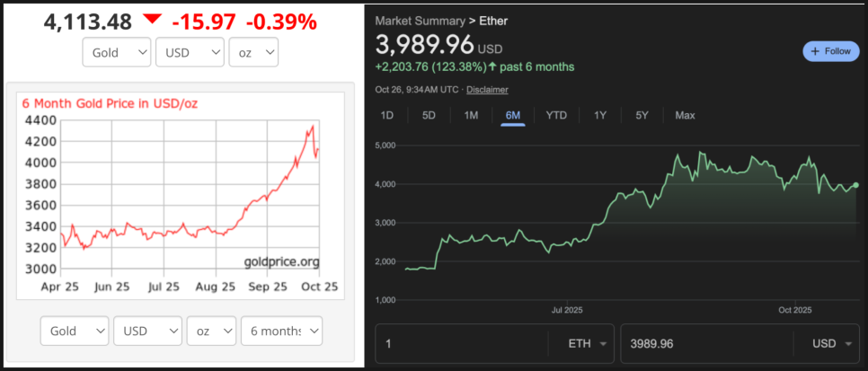868x371 pixels.
Task: Select the 5D time range tab
Action: click(429, 115)
